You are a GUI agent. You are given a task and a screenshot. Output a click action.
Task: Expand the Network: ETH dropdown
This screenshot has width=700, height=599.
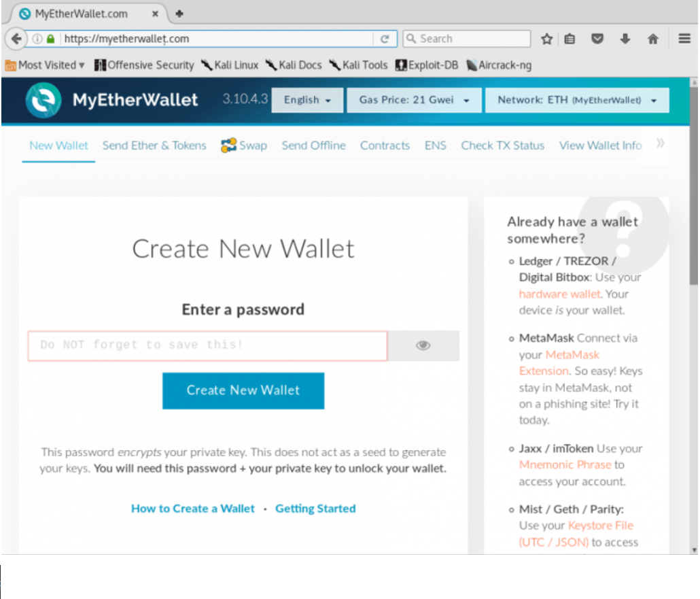577,100
